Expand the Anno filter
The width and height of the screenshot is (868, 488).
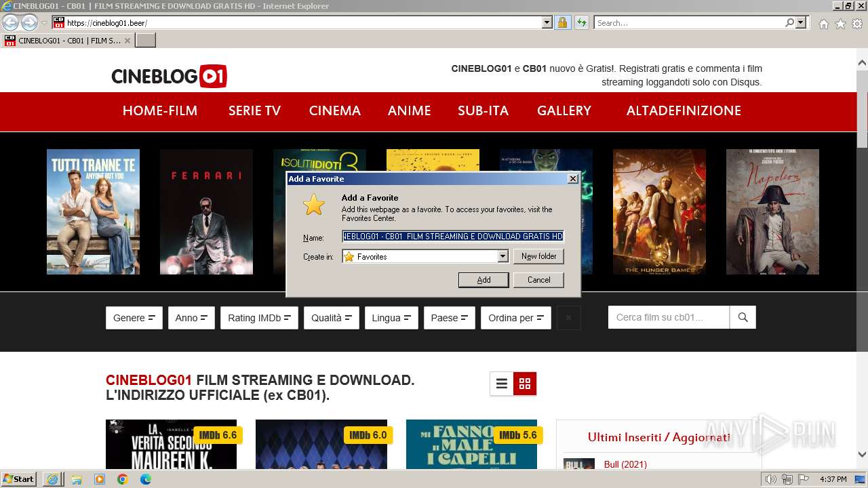tap(191, 318)
